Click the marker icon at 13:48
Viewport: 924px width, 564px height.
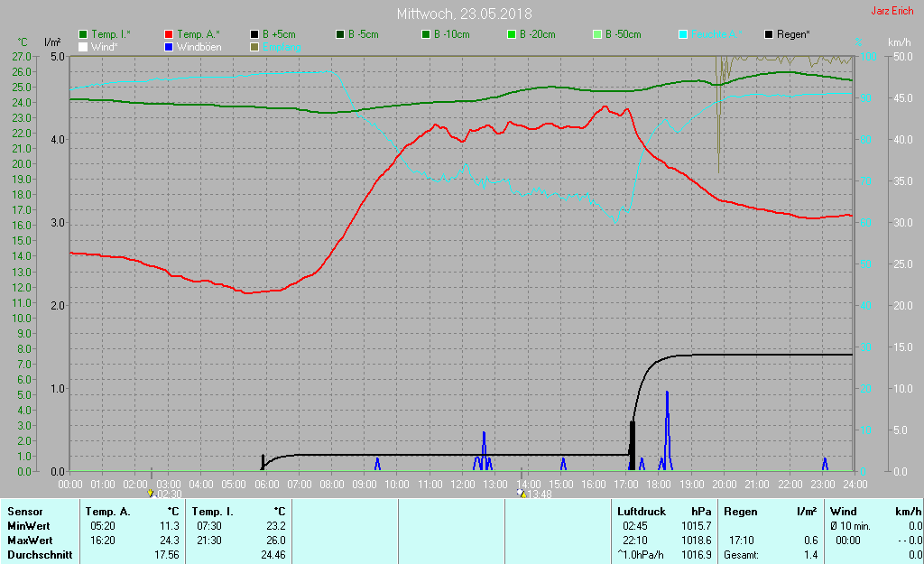[x=522, y=494]
